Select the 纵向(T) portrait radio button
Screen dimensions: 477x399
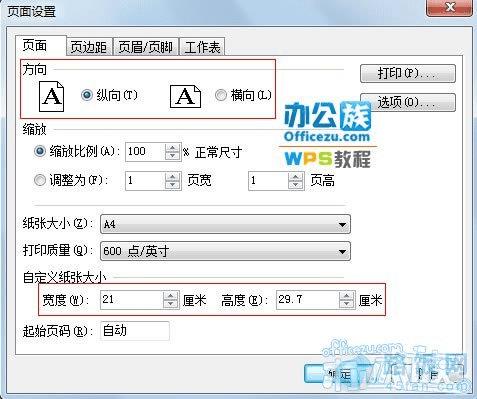click(87, 95)
